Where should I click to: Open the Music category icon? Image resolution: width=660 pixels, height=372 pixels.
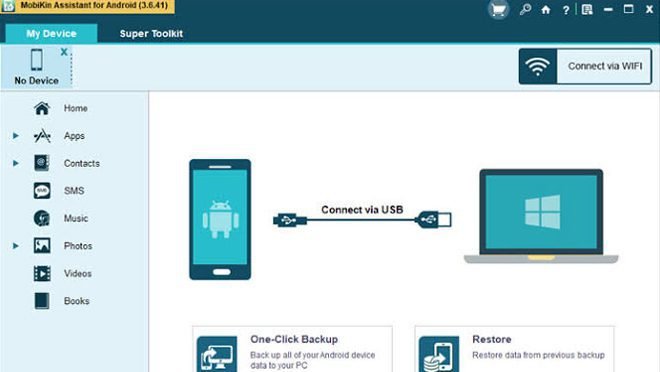click(x=42, y=218)
